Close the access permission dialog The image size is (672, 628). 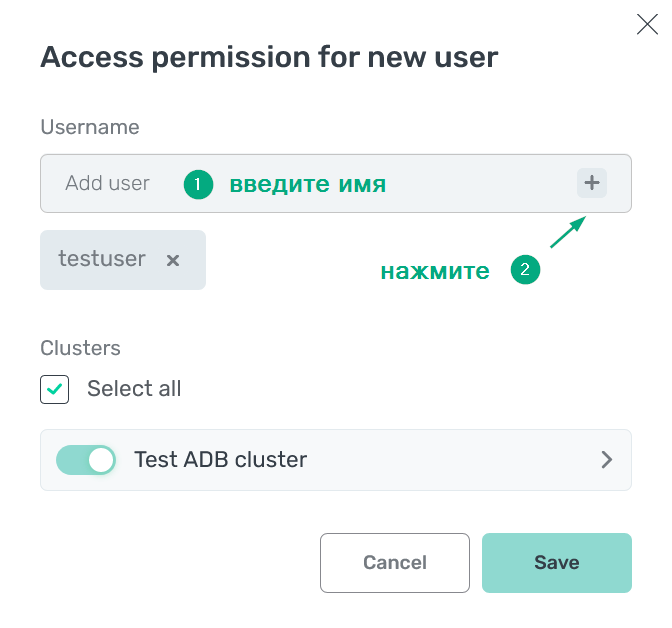click(x=647, y=25)
